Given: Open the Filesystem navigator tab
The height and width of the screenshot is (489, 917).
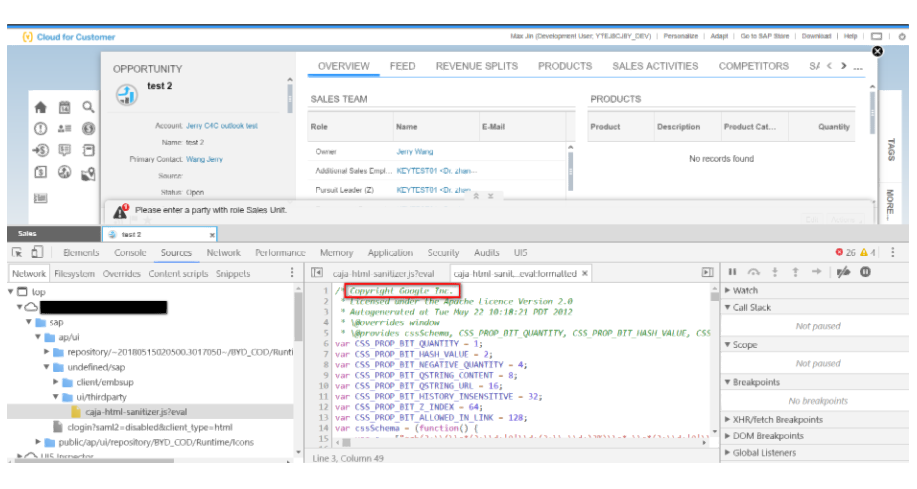Looking at the screenshot, I should click(74, 273).
